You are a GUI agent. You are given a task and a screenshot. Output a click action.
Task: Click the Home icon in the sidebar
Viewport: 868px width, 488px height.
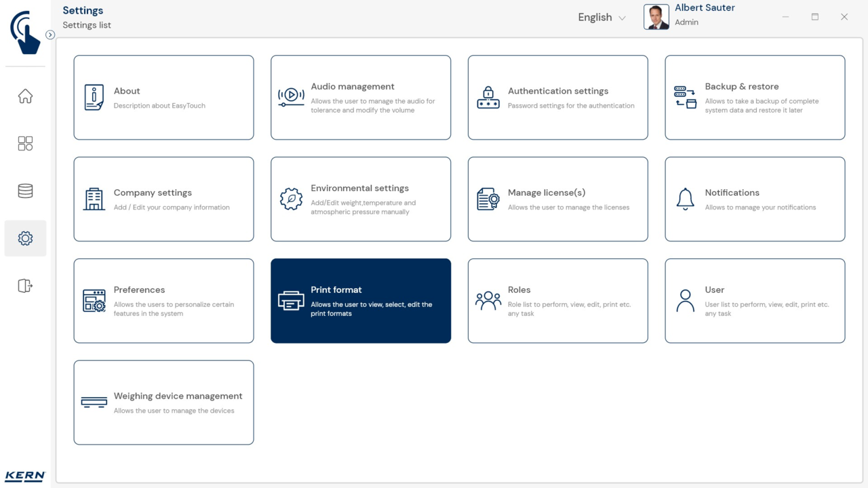pos(25,96)
